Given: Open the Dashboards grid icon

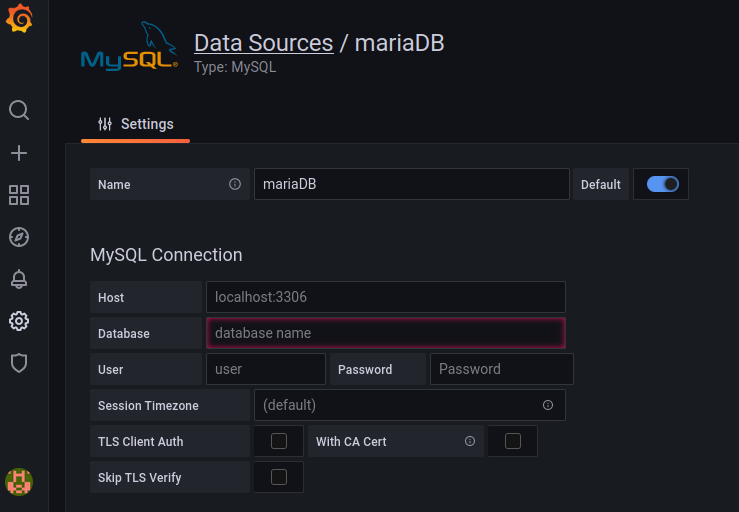Looking at the screenshot, I should (x=19, y=194).
